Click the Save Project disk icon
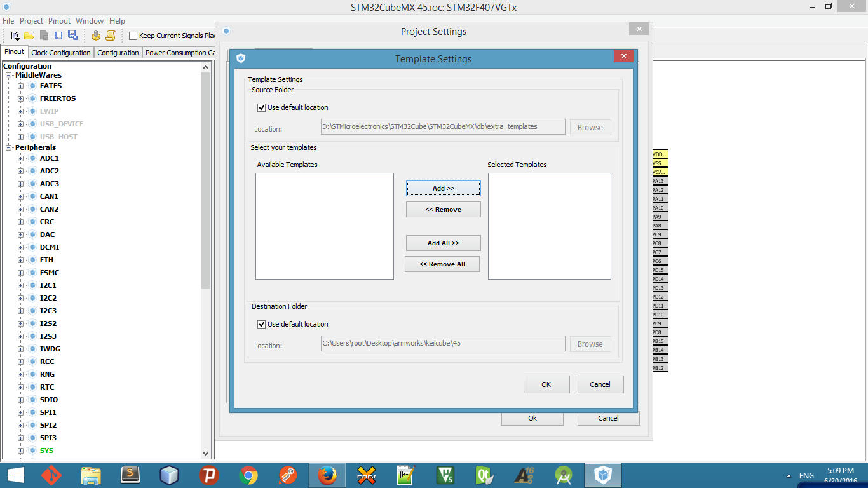Screen dimensions: 868x488 click(x=58, y=36)
